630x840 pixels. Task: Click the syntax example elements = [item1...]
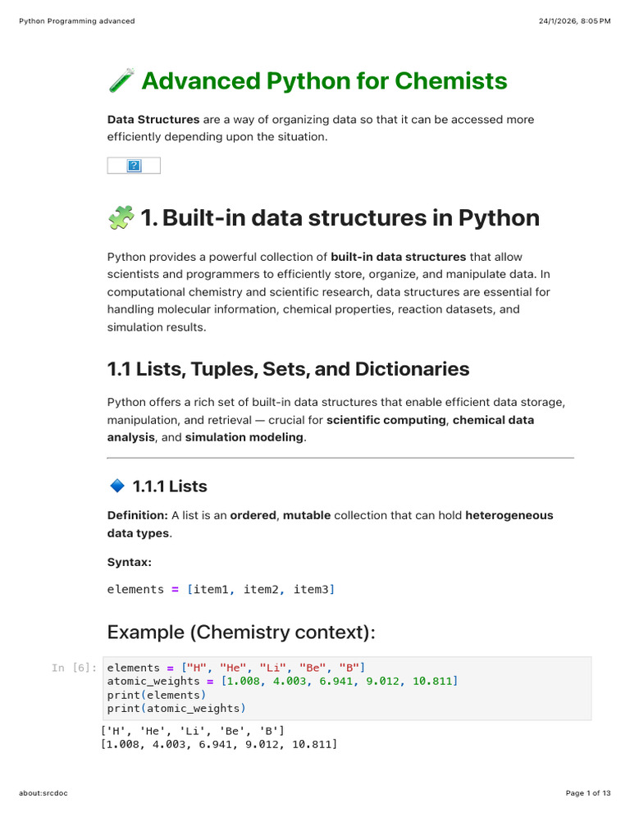[221, 589]
